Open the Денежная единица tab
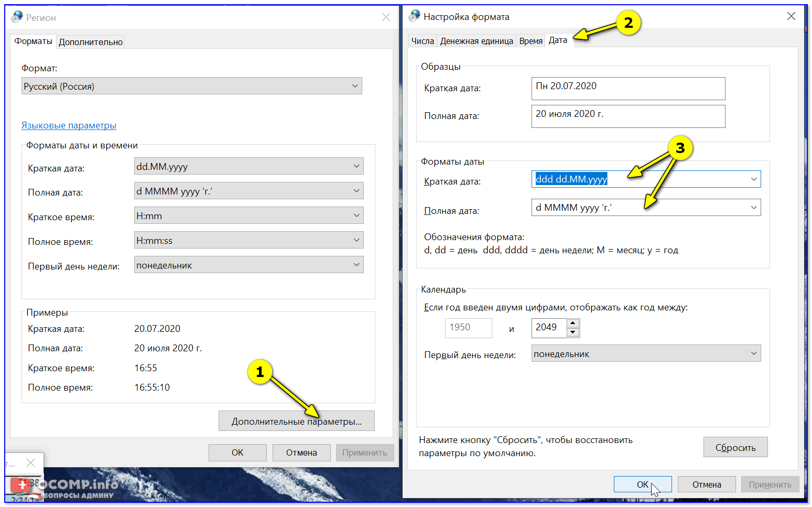Screen dimensions: 812x507 477,41
